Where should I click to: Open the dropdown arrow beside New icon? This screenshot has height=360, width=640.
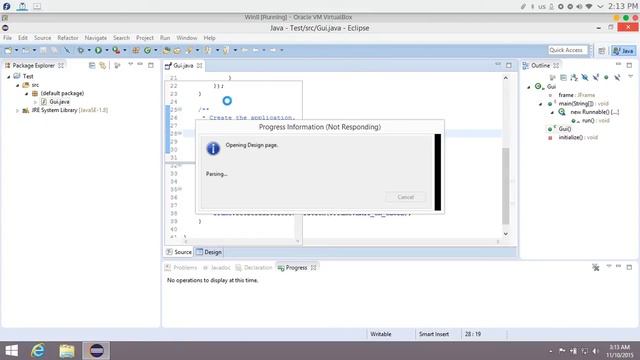[x=16, y=50]
